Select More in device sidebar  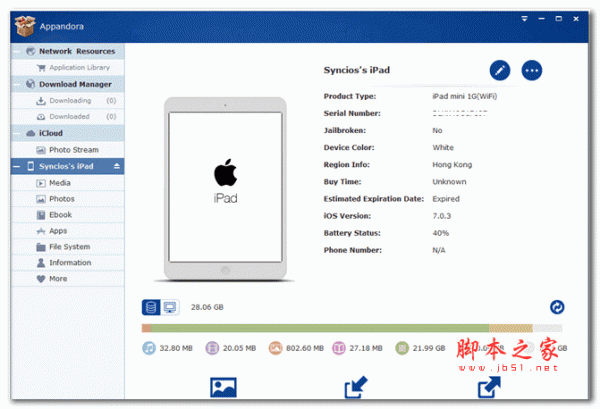coord(67,279)
